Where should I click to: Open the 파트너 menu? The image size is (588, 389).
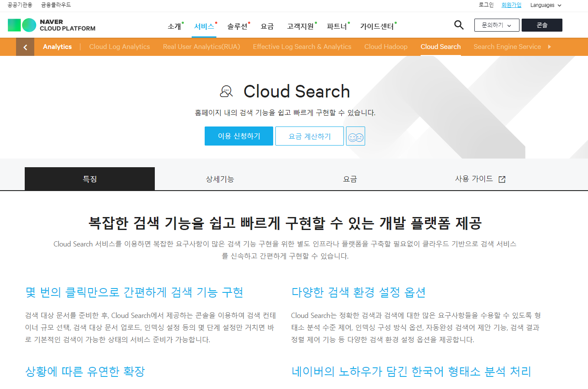(x=337, y=26)
